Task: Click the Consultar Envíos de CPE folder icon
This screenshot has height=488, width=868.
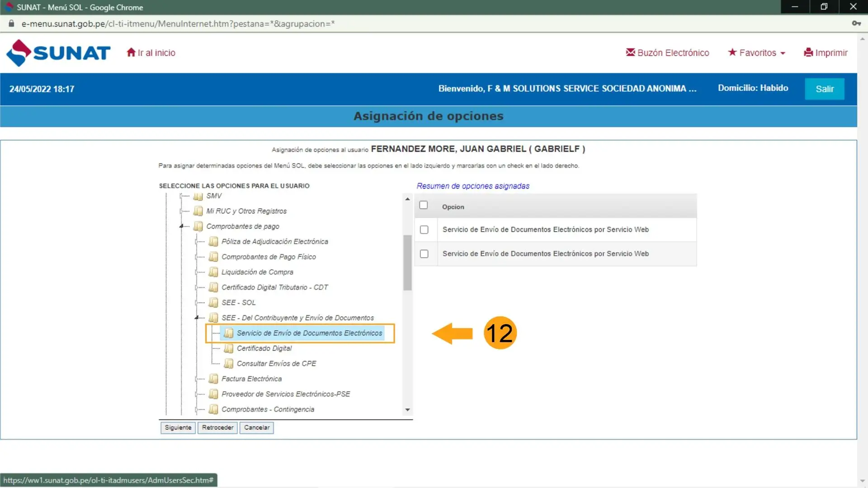Action: 229,364
